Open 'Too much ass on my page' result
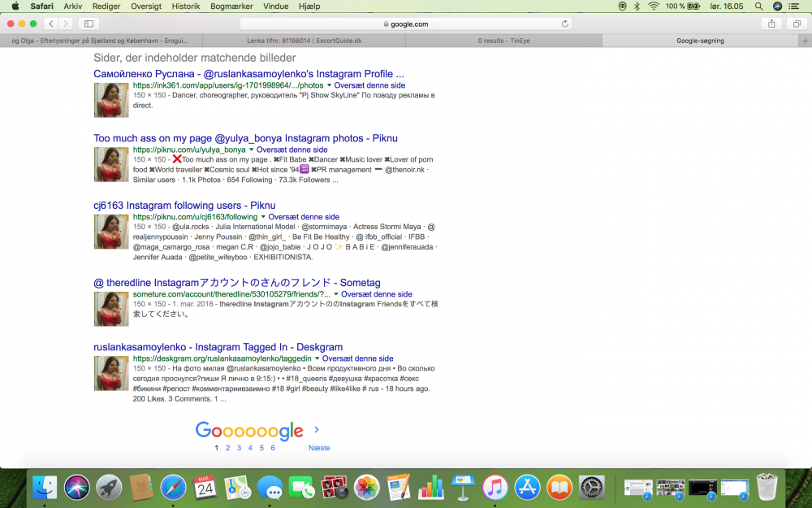 click(245, 138)
